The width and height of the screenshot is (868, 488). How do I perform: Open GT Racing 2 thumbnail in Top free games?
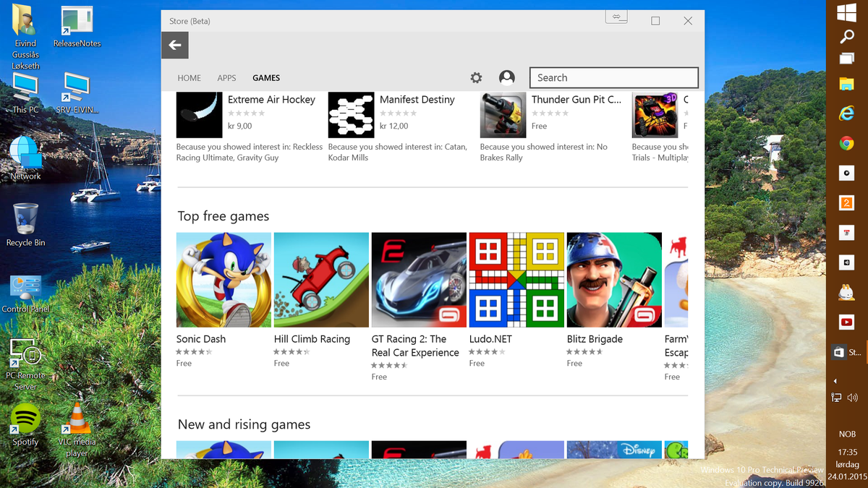(x=419, y=280)
